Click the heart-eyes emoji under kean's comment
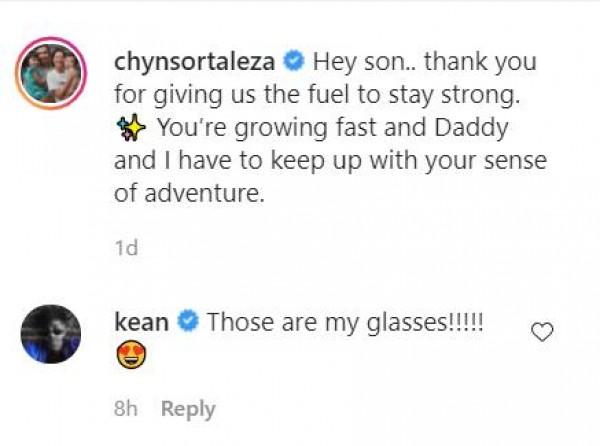Viewport: 600px width, 446px height. [131, 357]
